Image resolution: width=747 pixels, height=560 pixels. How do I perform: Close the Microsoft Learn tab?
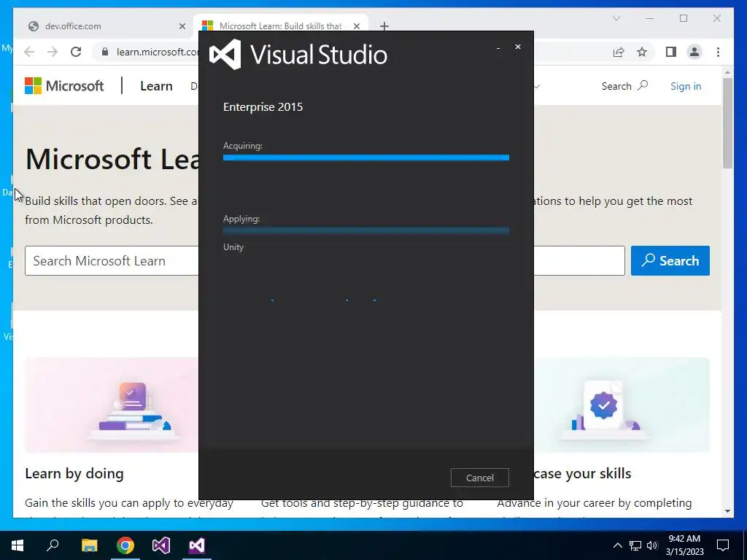click(356, 26)
